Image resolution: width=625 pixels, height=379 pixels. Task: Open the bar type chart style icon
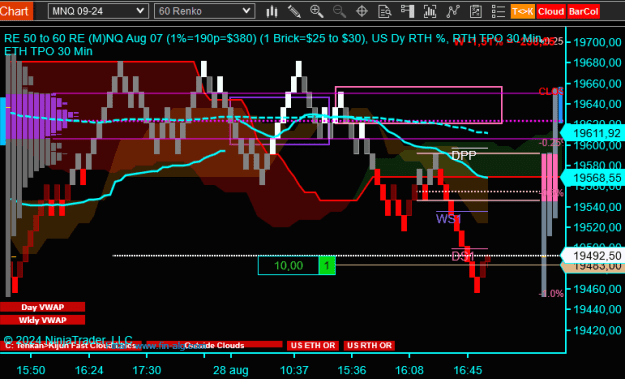pos(272,11)
